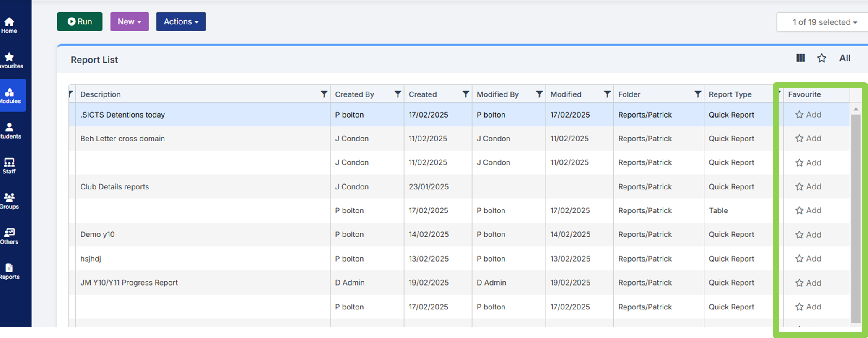Select the JM Y10/Y11 Progress Report row

pyautogui.click(x=129, y=283)
